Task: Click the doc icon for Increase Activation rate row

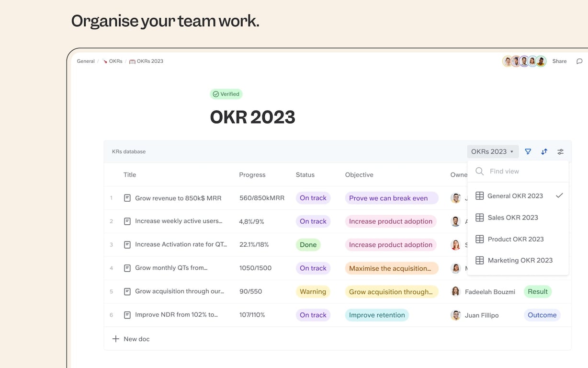Action: [127, 245]
